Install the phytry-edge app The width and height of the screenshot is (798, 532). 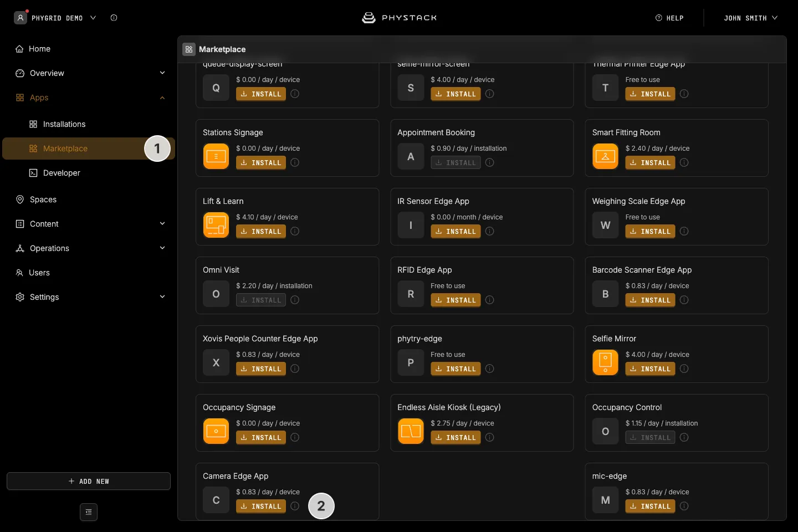[456, 369]
